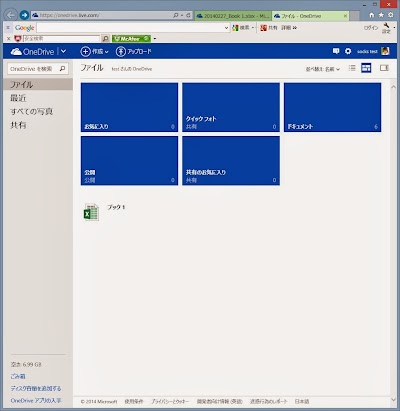Click the browser back arrow button

click(11, 15)
